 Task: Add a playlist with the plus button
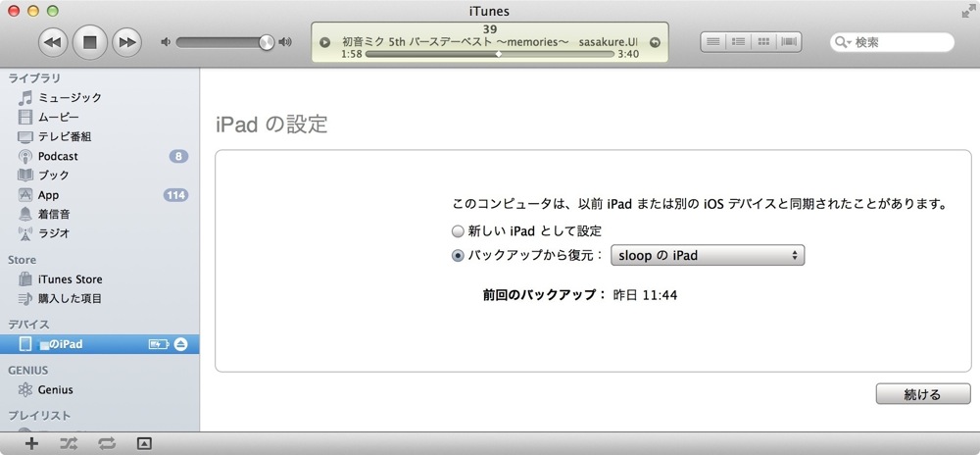(x=31, y=444)
